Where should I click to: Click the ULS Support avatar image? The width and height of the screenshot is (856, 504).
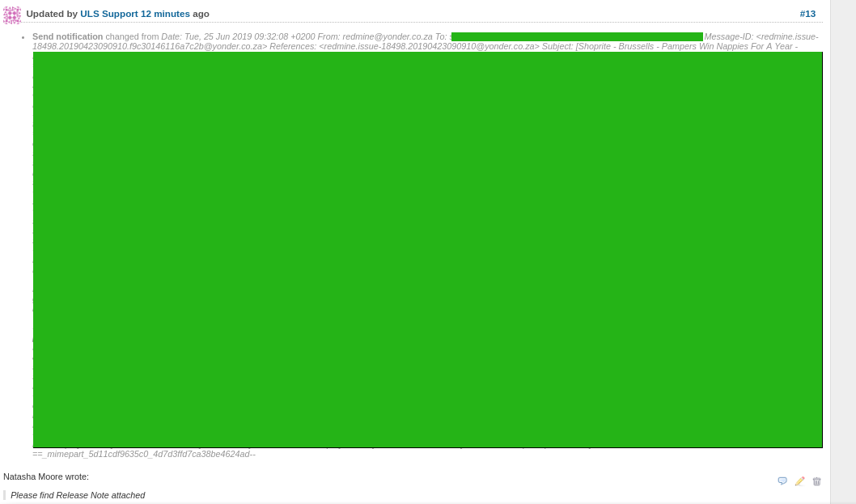pos(12,15)
